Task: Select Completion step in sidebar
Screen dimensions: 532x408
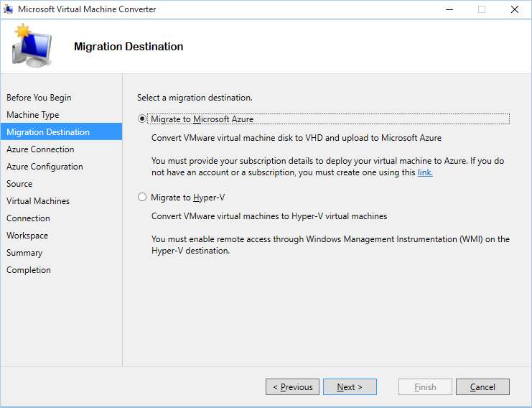Action: 29,270
